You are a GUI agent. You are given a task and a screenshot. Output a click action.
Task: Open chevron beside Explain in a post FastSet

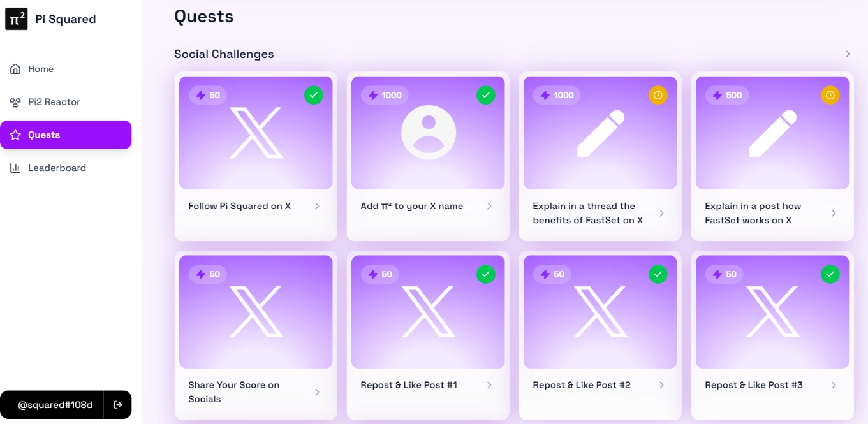click(x=834, y=213)
